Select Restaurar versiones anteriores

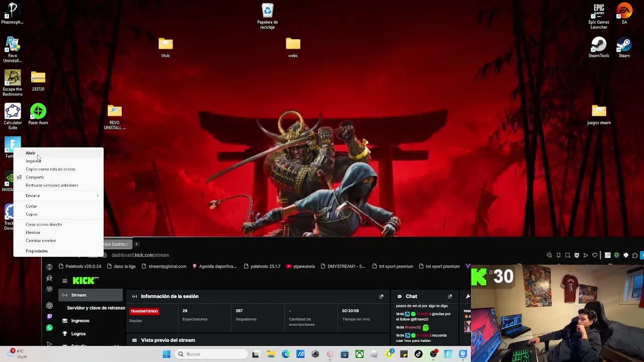pos(58,185)
